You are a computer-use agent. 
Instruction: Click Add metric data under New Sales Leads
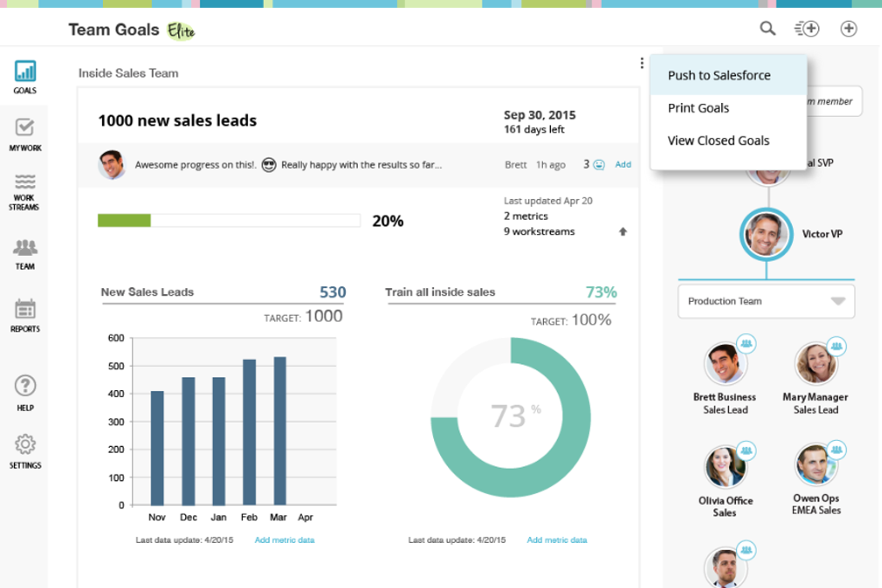[x=284, y=538]
